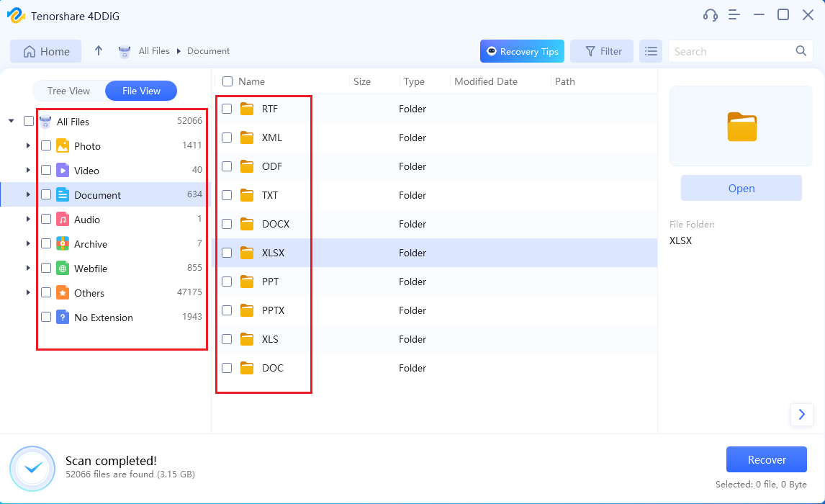Click the search magnifier icon
825x504 pixels.
tap(801, 51)
